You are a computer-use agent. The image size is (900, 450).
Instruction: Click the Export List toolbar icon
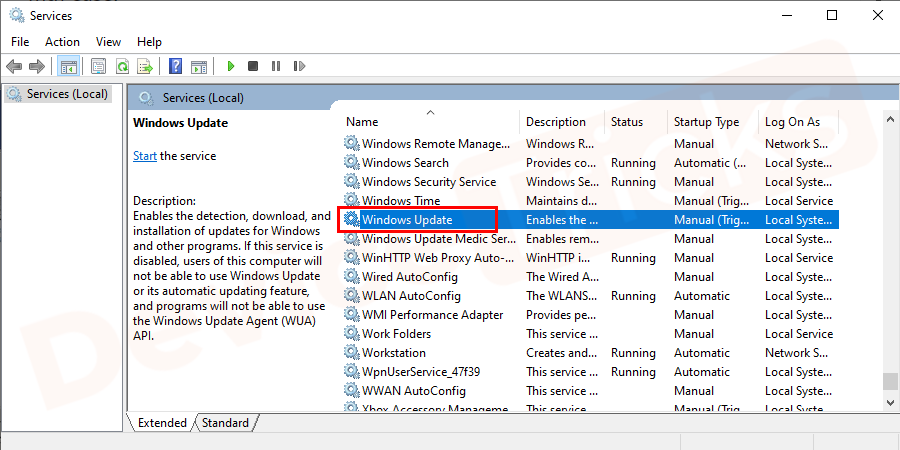click(145, 66)
